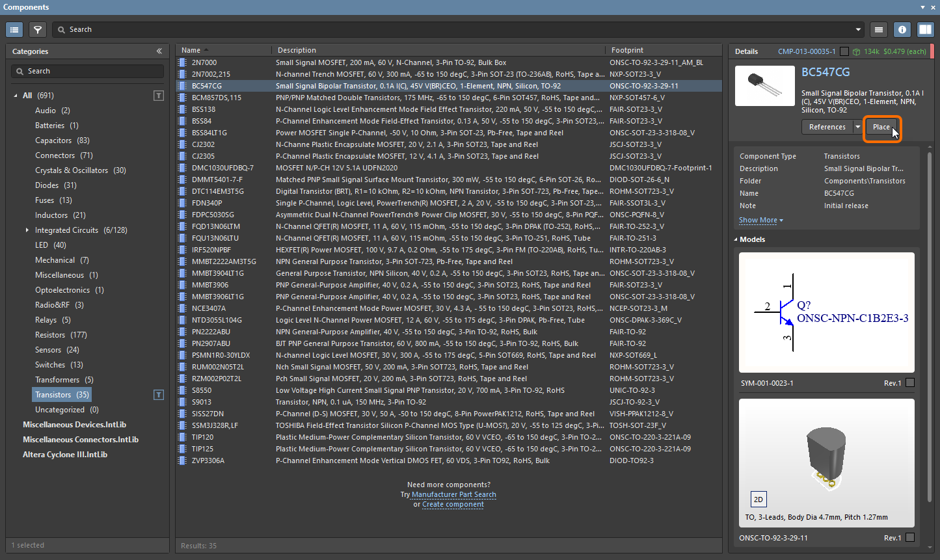Check the ONSC-TO-92-3-29-11 Rev.1 checkbox

910,538
